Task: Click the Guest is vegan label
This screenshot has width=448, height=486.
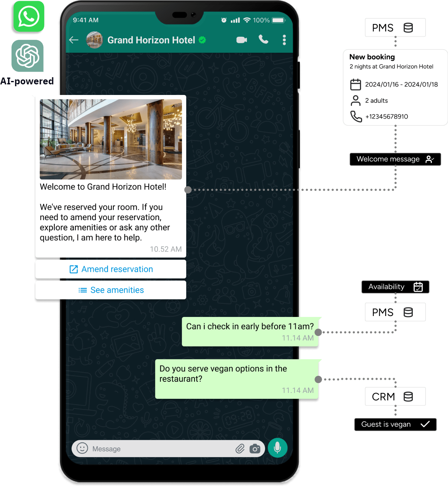Action: (x=395, y=424)
